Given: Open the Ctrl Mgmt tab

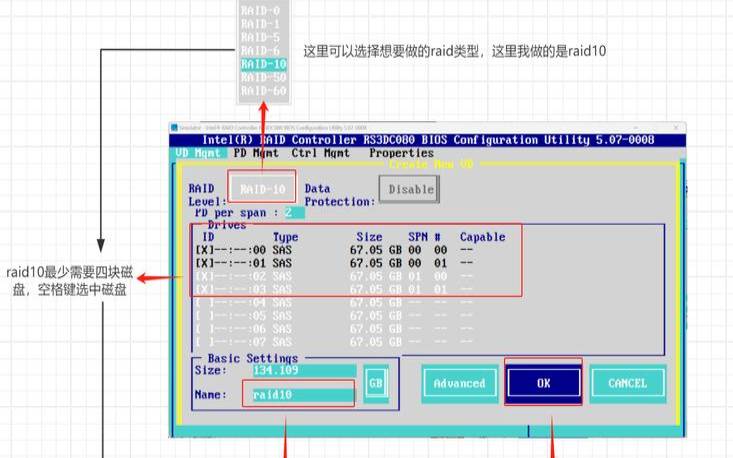Looking at the screenshot, I should pyautogui.click(x=320, y=153).
